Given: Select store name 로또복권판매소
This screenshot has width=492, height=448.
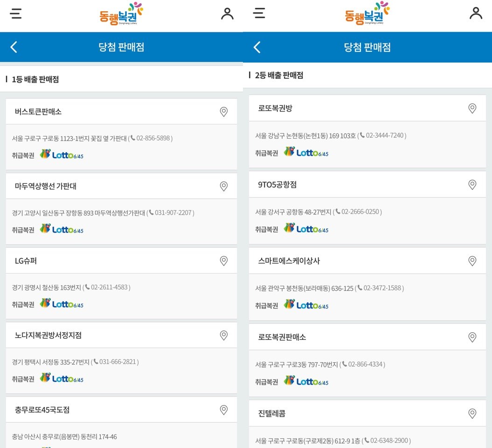Looking at the screenshot, I should click(x=282, y=337).
